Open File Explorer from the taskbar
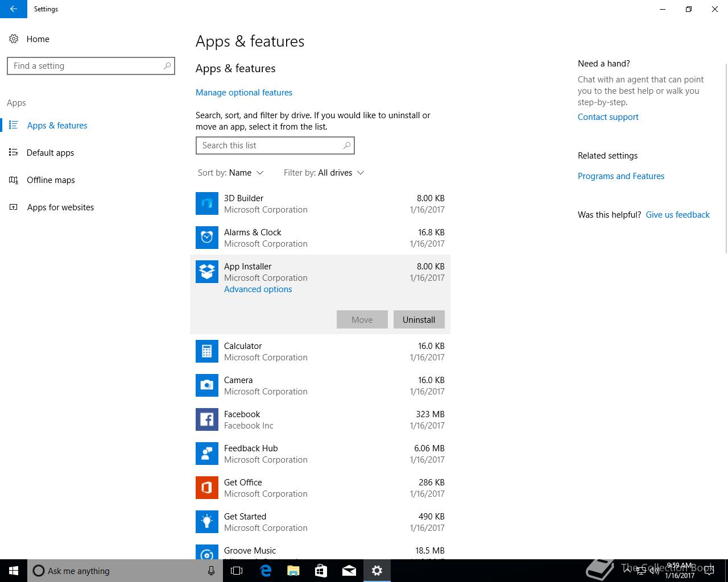 click(293, 571)
